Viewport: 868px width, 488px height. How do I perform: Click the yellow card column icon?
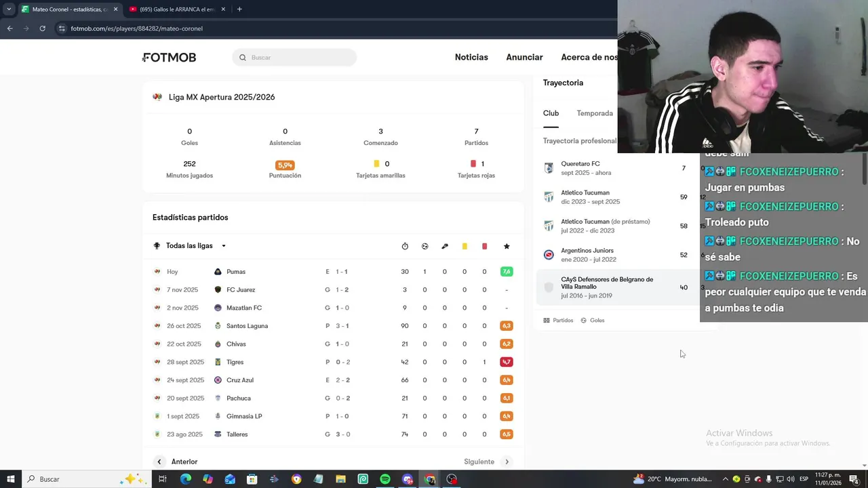tap(465, 246)
